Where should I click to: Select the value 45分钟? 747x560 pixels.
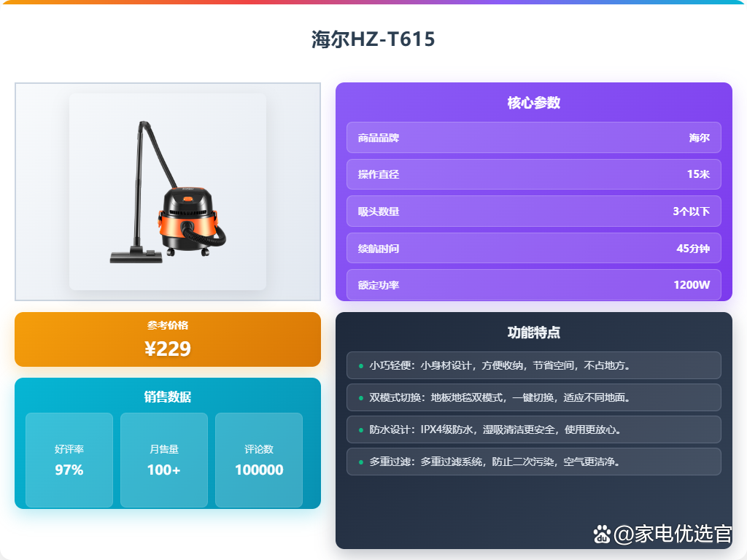pyautogui.click(x=693, y=249)
